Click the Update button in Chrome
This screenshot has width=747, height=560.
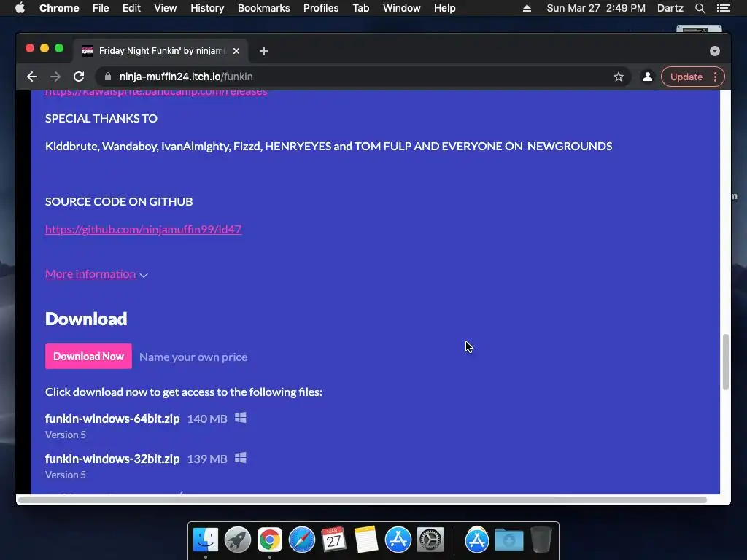686,77
